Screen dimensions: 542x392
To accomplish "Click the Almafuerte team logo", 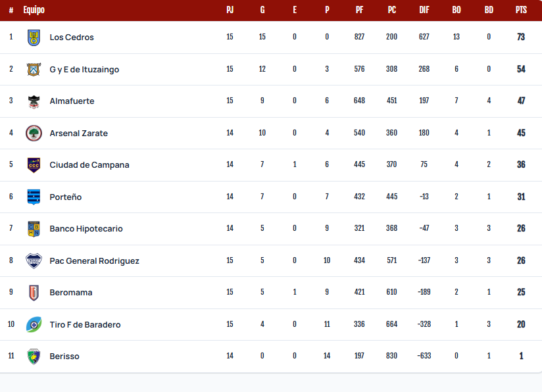I will point(34,102).
